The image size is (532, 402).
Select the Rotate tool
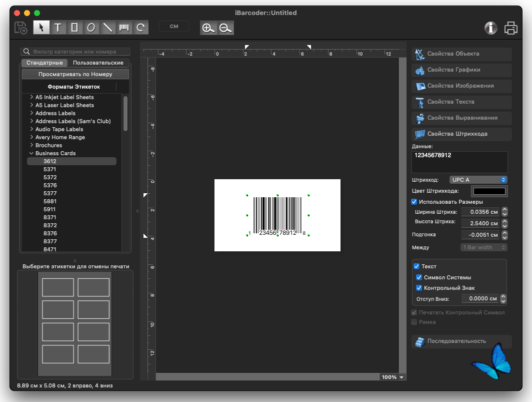tap(140, 28)
